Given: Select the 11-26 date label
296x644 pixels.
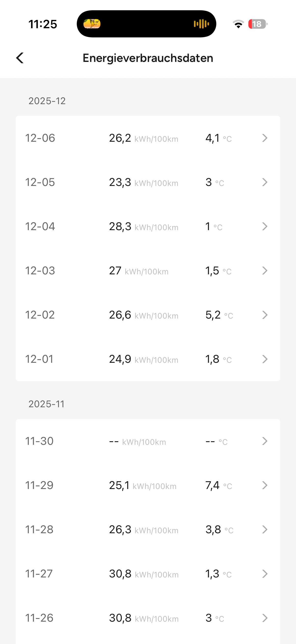Looking at the screenshot, I should [x=39, y=618].
